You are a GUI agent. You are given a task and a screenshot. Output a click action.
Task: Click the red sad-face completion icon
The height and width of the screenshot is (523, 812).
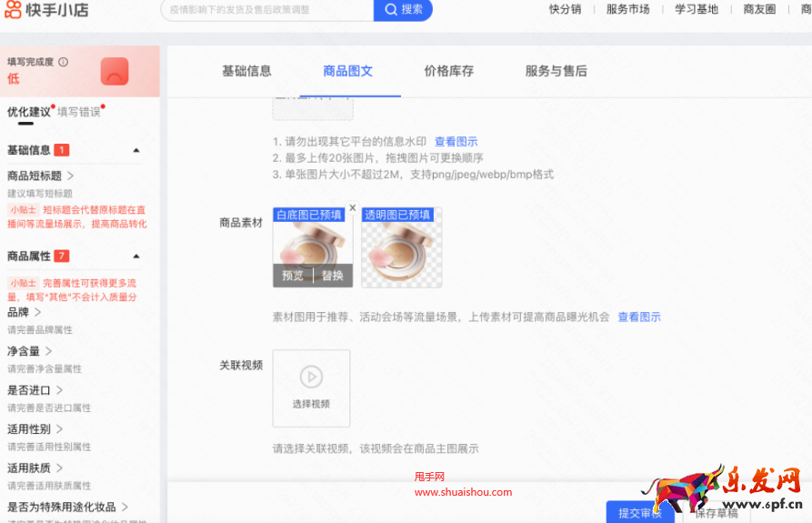pos(115,72)
